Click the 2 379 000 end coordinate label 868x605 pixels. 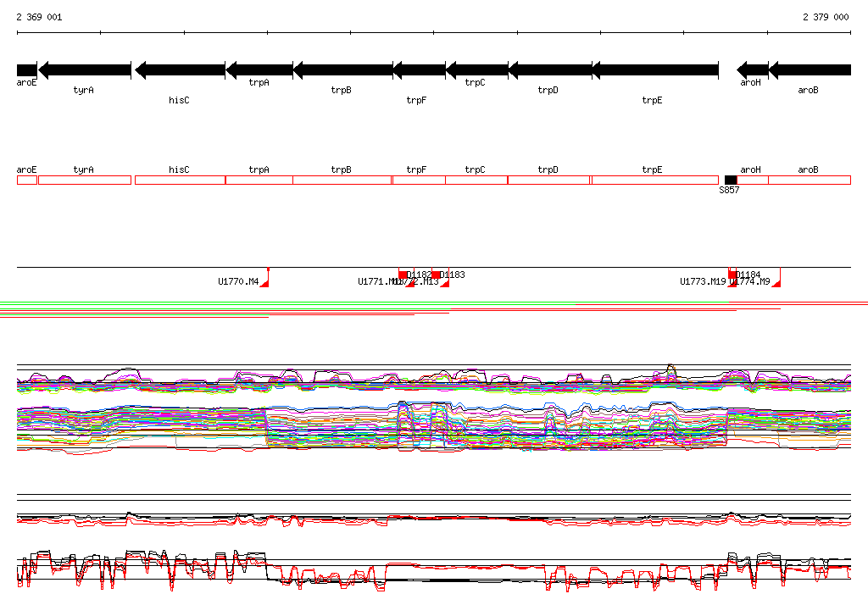coord(826,17)
